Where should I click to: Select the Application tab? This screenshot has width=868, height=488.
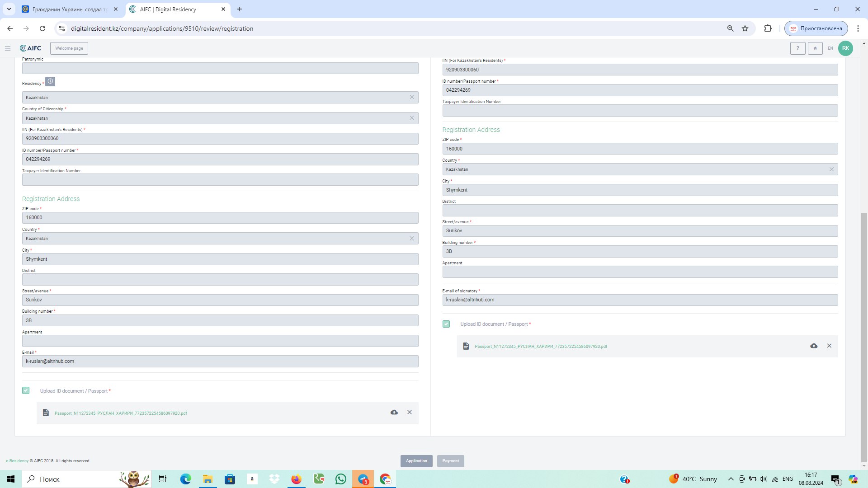pos(416,461)
